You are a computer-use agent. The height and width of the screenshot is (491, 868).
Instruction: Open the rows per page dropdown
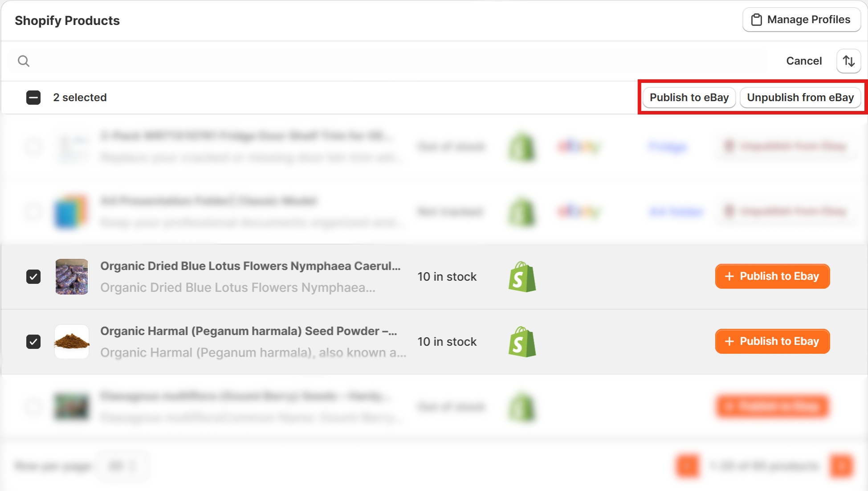122,466
